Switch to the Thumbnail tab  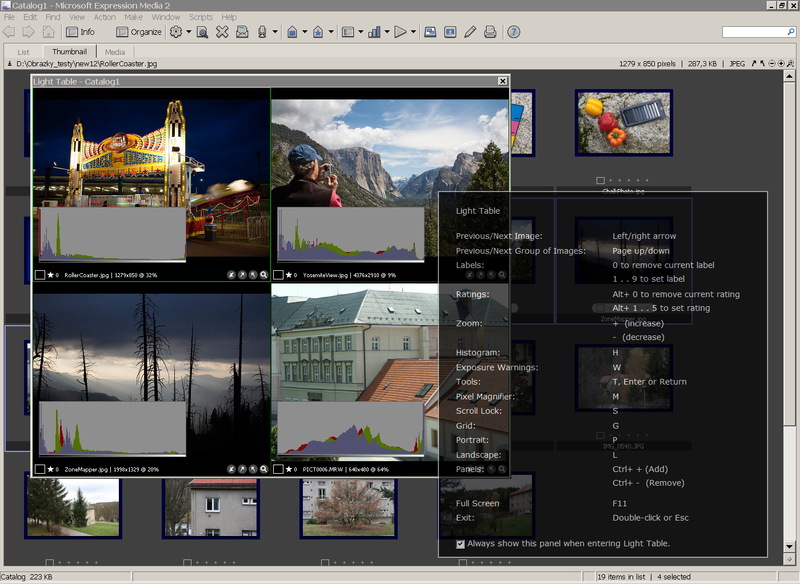[69, 52]
